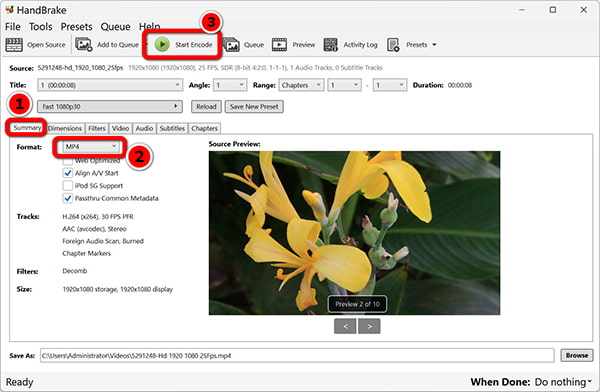
Task: Open the Presets menu
Action: [77, 27]
